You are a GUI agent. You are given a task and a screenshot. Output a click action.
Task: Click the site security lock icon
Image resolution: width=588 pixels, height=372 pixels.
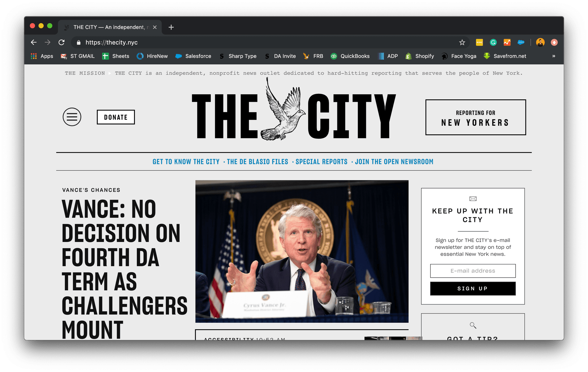point(79,42)
